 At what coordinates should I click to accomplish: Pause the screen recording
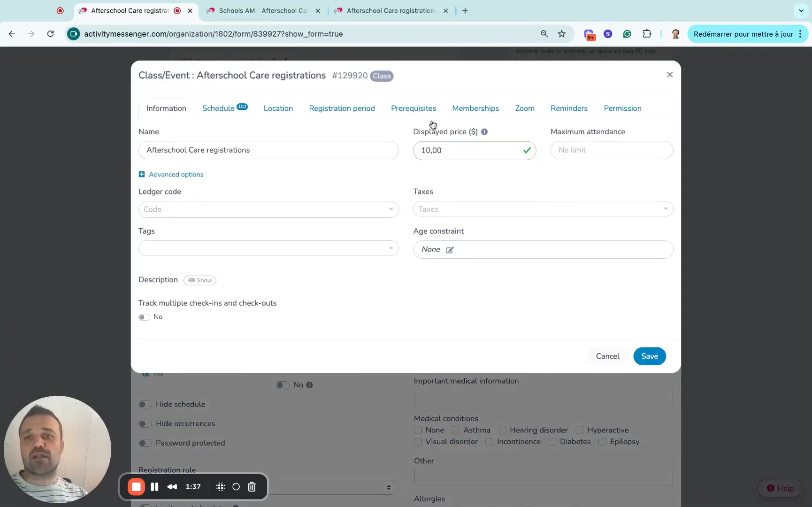(154, 487)
